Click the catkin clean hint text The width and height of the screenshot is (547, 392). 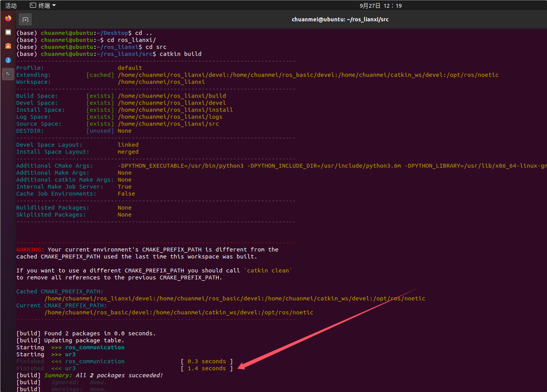[269, 270]
